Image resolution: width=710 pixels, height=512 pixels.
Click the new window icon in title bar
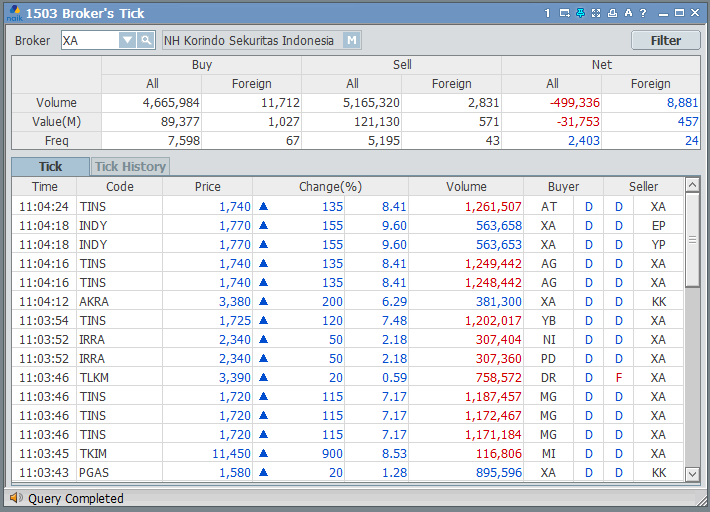click(564, 13)
